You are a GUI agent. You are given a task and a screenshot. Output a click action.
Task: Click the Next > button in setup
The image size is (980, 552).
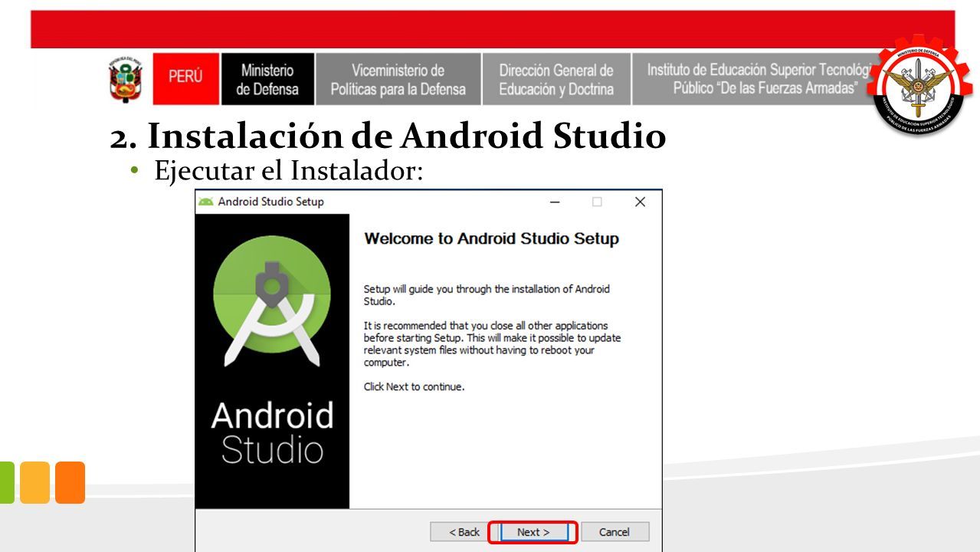(x=533, y=532)
